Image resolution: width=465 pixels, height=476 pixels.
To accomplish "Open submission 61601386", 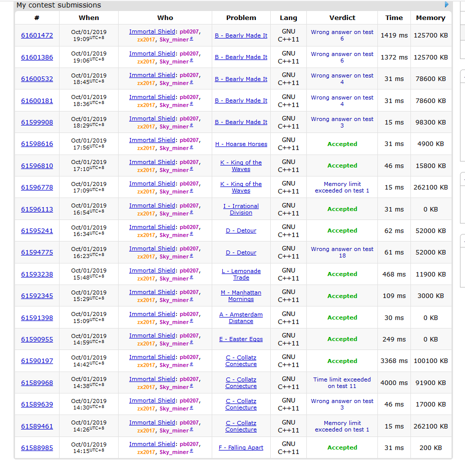I will (x=37, y=57).
